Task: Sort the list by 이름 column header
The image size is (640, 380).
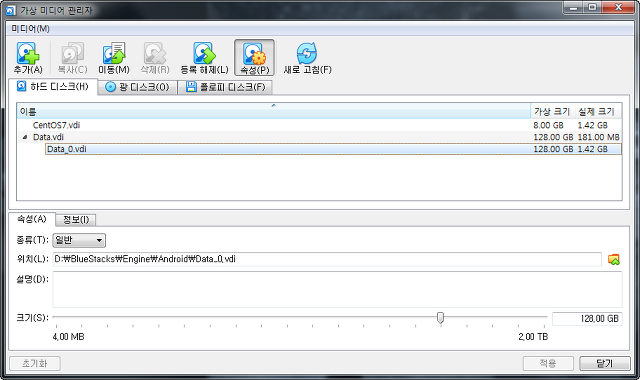Action: coord(273,111)
